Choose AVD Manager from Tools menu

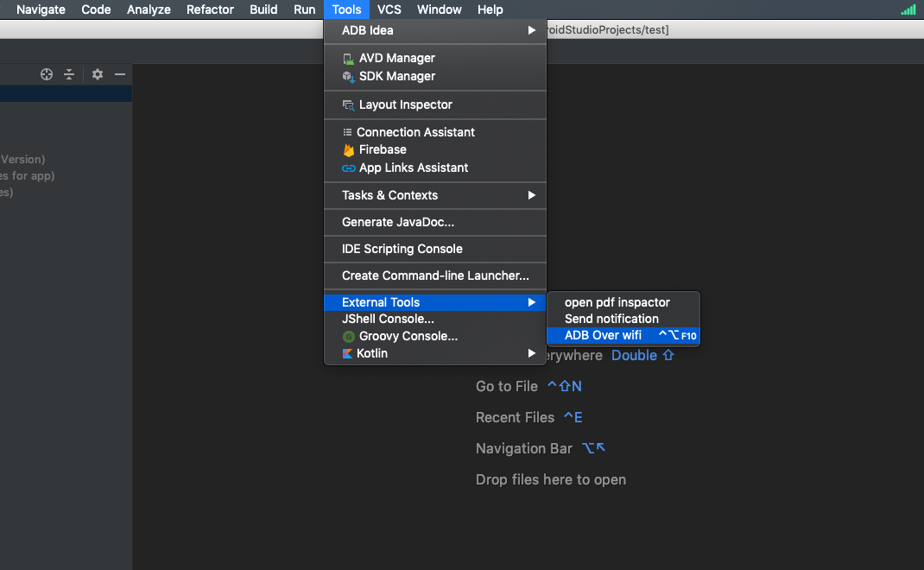tap(435, 58)
